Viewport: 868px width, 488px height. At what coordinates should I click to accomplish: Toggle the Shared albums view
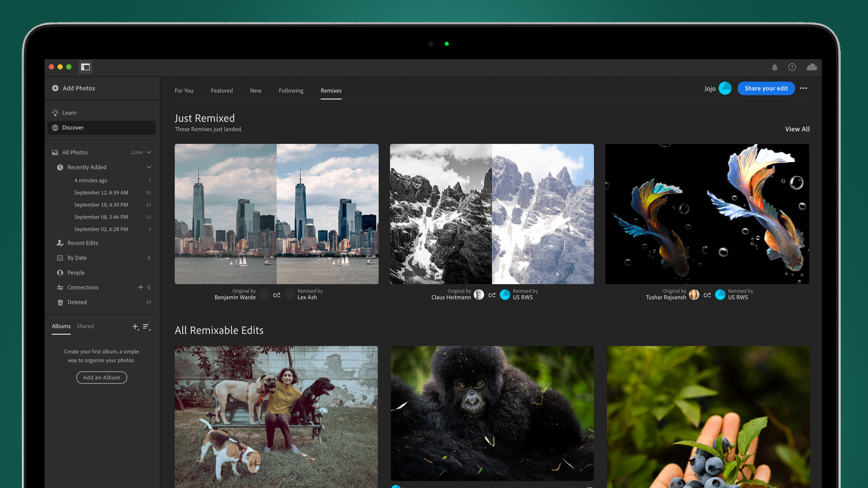point(85,326)
